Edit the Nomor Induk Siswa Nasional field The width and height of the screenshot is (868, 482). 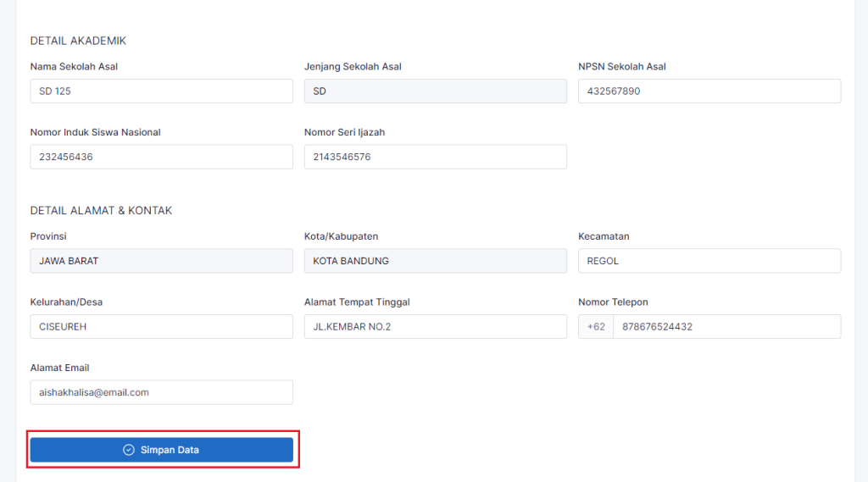tap(161, 157)
